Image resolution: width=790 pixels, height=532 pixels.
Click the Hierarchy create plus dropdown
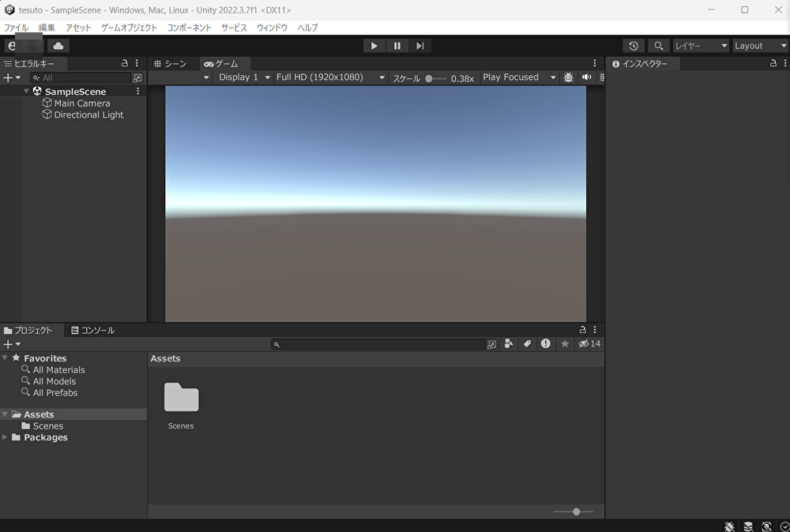click(12, 77)
